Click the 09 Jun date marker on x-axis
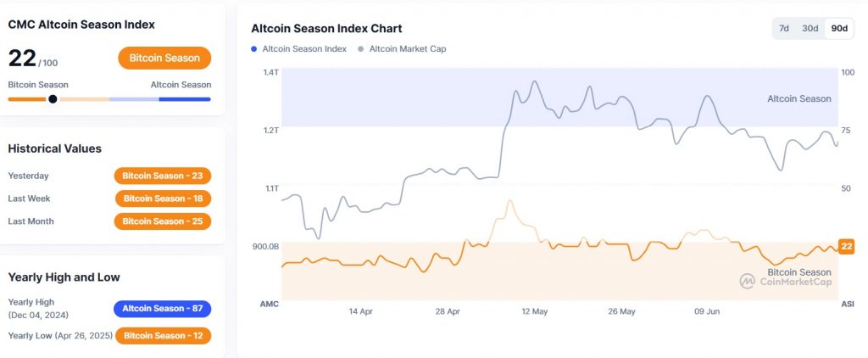The height and width of the screenshot is (358, 868). (707, 311)
